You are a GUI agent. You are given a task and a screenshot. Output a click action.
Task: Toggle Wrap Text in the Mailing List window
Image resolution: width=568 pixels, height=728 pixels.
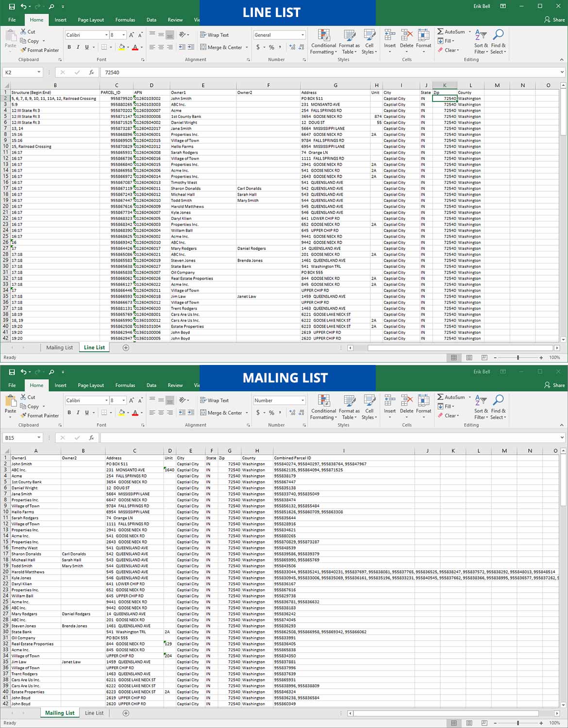[x=214, y=400]
